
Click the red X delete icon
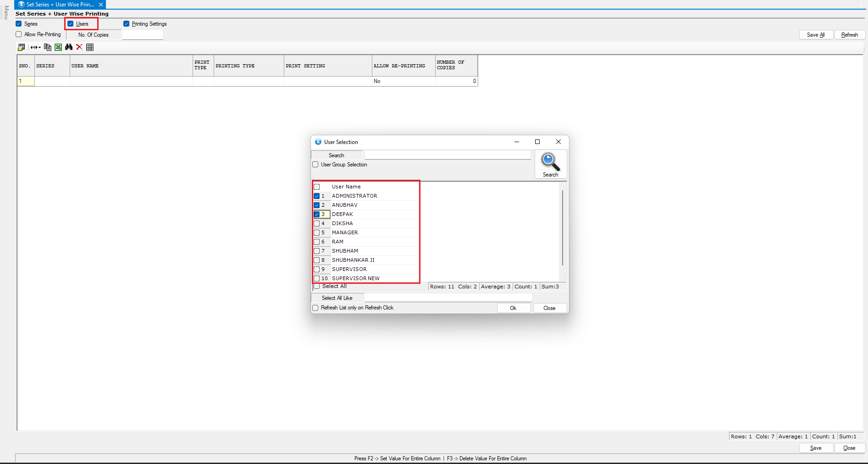[79, 47]
